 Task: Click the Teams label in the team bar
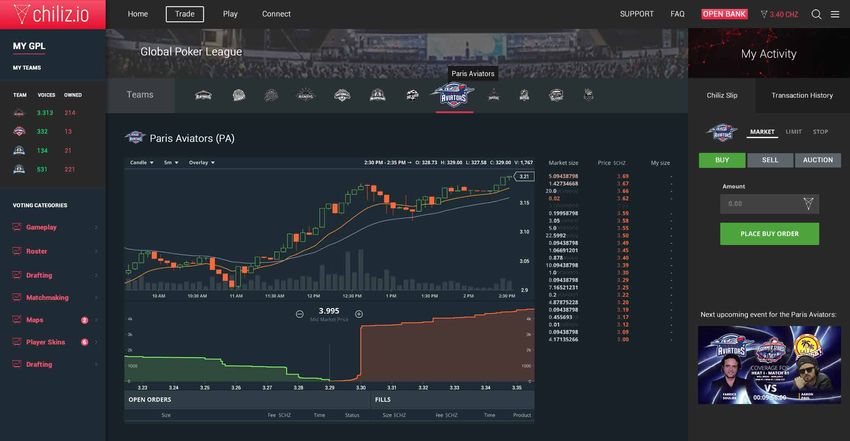pos(140,94)
